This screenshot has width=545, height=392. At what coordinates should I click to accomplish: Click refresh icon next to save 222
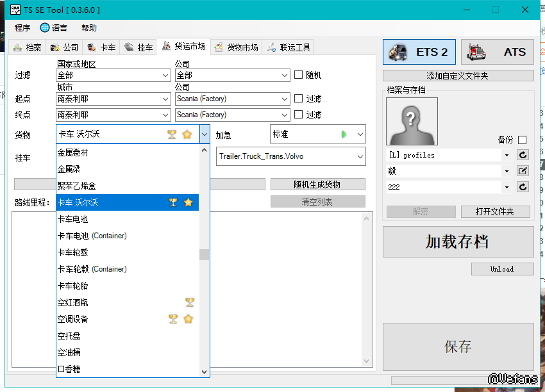click(x=523, y=187)
